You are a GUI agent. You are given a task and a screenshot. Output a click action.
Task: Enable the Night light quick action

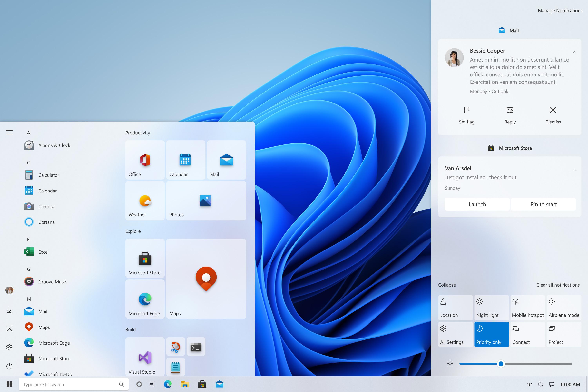click(491, 308)
